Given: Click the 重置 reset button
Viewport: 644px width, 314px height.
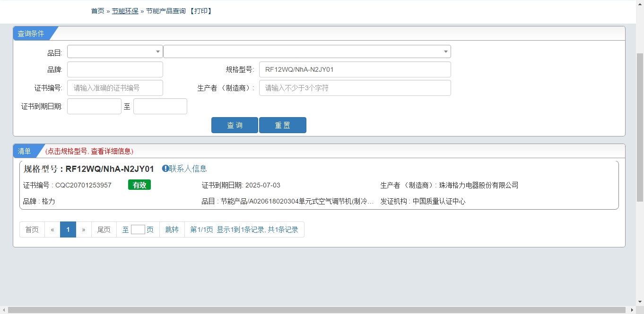Looking at the screenshot, I should tap(283, 125).
